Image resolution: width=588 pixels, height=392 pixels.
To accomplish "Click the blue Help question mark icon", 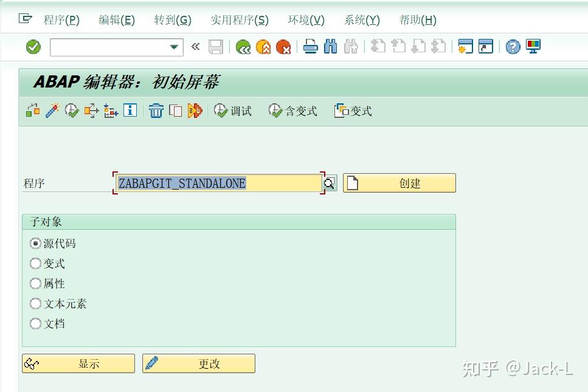I will pyautogui.click(x=513, y=47).
